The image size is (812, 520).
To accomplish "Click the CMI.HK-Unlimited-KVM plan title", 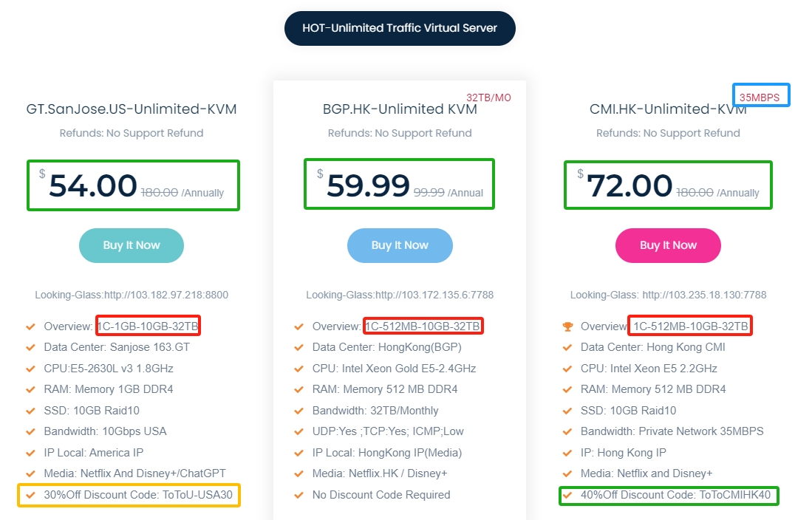I will [668, 109].
